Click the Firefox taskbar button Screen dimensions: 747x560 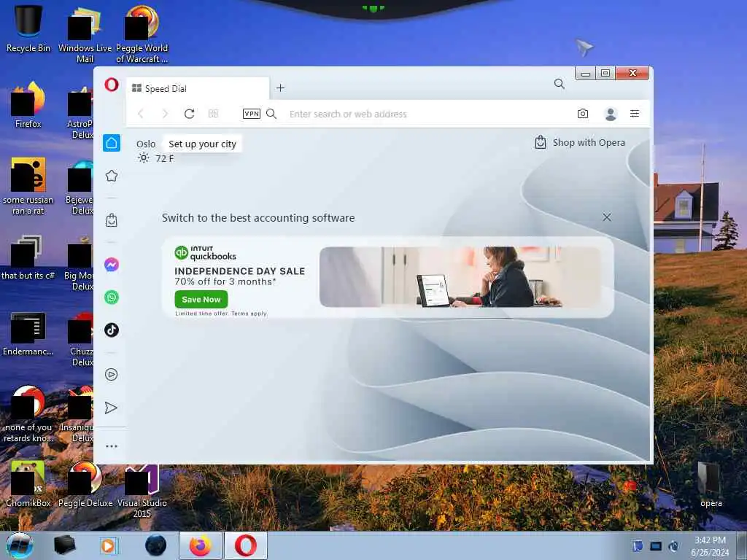pyautogui.click(x=201, y=545)
